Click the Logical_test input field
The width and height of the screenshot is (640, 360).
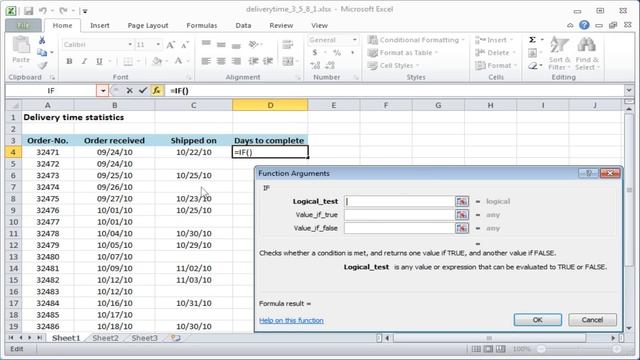tap(399, 201)
